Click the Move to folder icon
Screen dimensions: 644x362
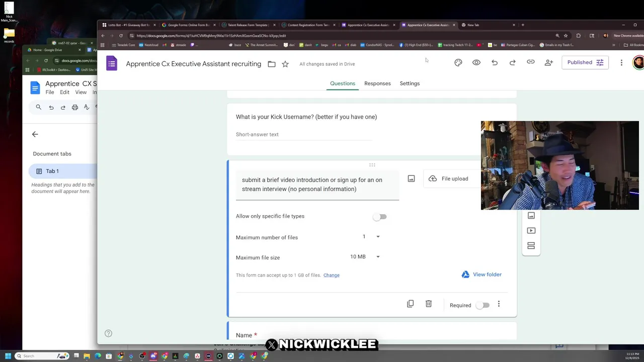point(272,64)
